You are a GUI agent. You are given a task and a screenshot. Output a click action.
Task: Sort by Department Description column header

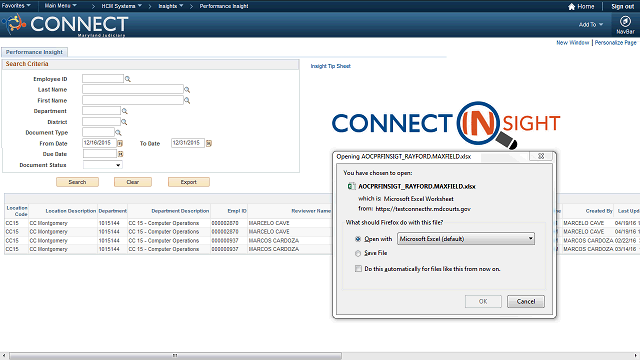tap(180, 211)
